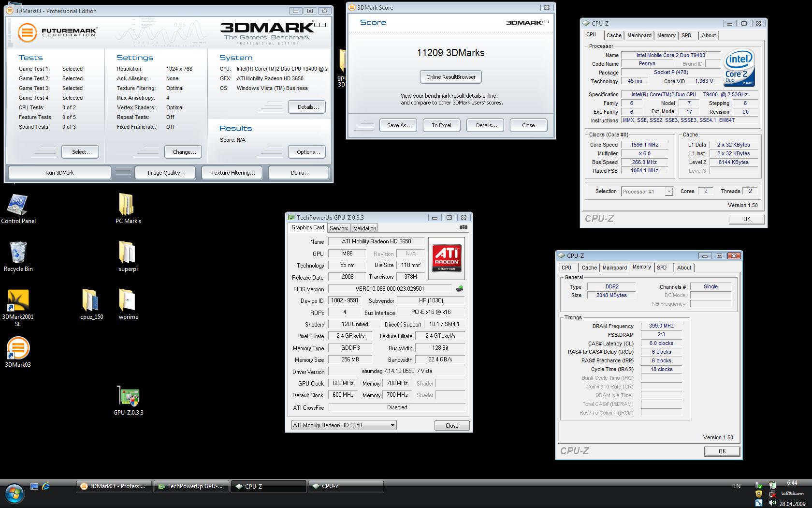Open the GPU selection dropdown in GPU-Z
The width and height of the screenshot is (812, 508).
(x=344, y=425)
